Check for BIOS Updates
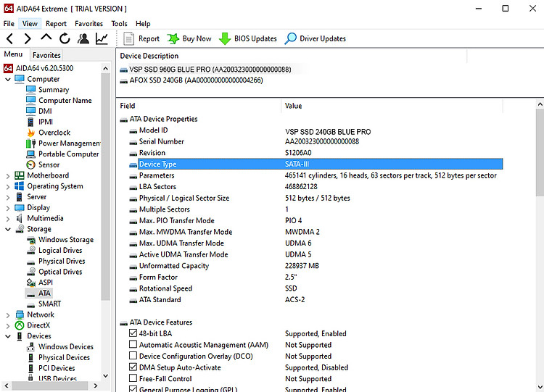Image resolution: width=544 pixels, height=392 pixels. click(248, 38)
